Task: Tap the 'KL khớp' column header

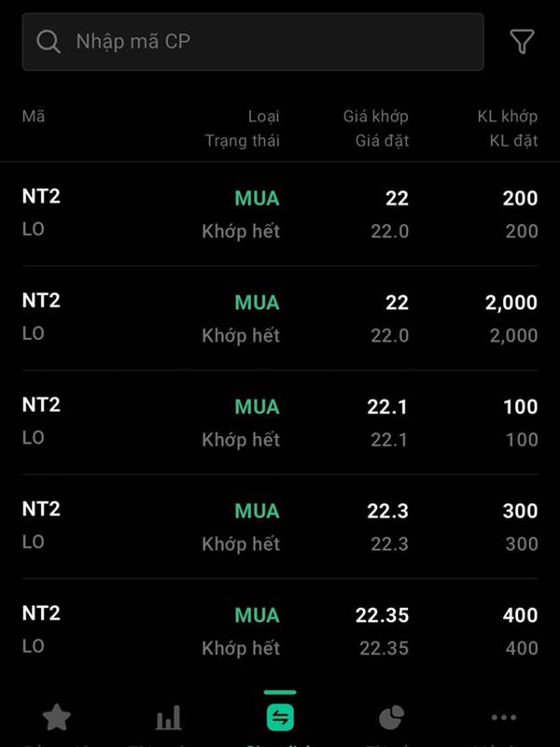Action: 508,116
